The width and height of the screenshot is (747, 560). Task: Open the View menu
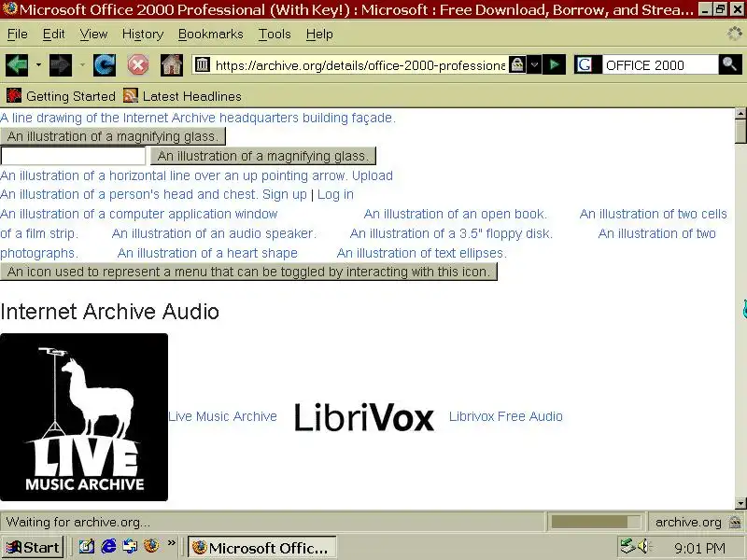pyautogui.click(x=93, y=35)
